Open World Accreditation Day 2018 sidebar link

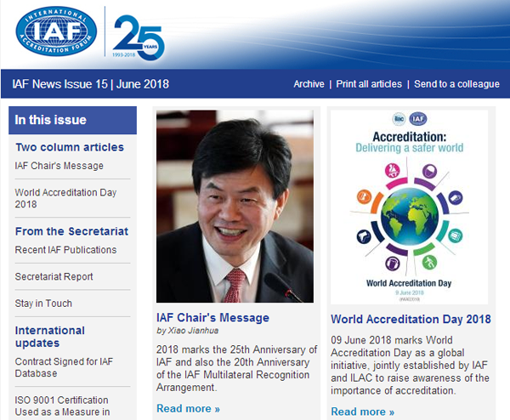65,198
